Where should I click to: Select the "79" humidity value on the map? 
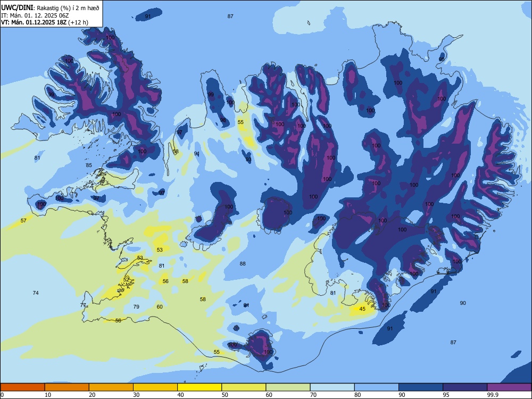click(136, 307)
